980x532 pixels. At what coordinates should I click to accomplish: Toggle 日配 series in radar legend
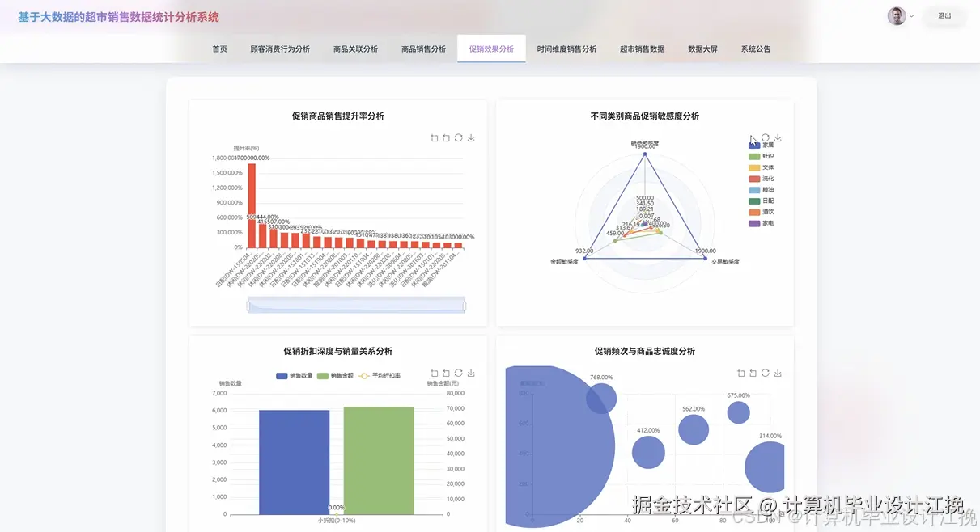[x=762, y=201]
